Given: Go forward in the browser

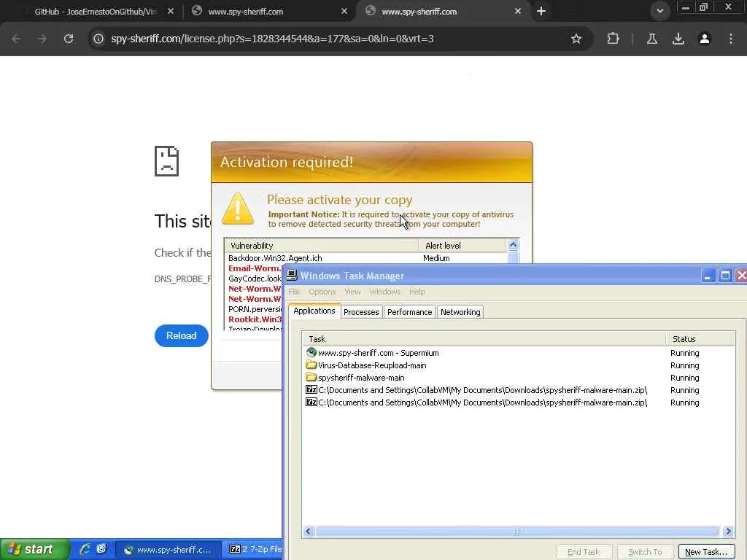Looking at the screenshot, I should pos(42,39).
